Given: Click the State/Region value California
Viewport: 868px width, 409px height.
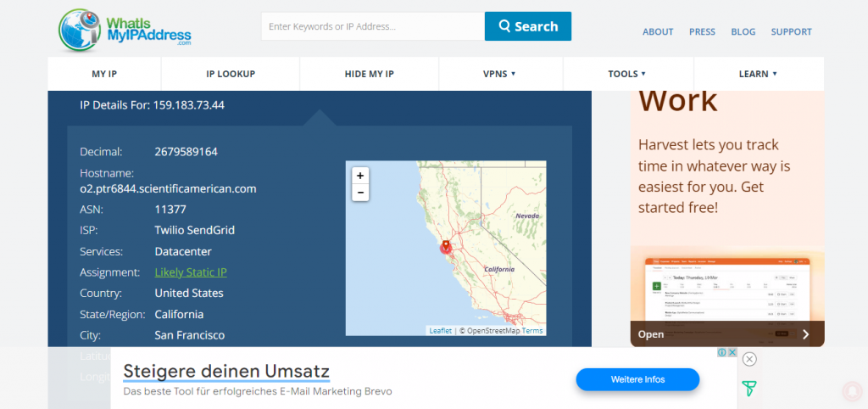Looking at the screenshot, I should coord(180,314).
